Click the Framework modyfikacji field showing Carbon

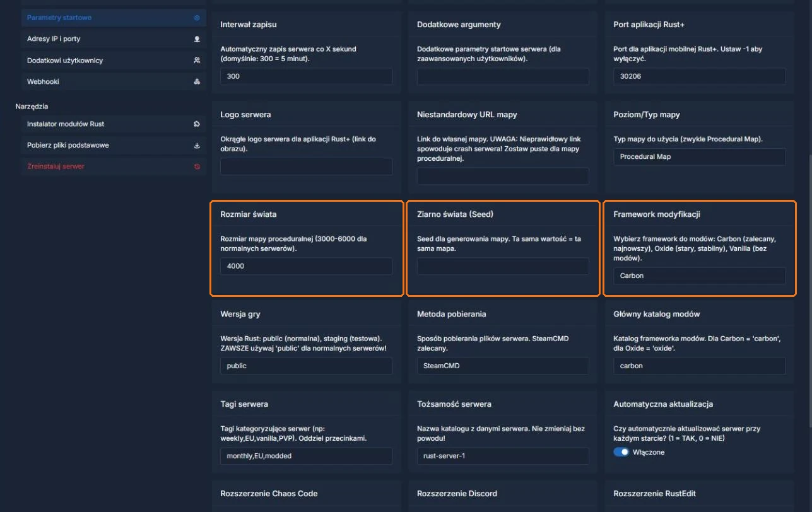click(699, 276)
